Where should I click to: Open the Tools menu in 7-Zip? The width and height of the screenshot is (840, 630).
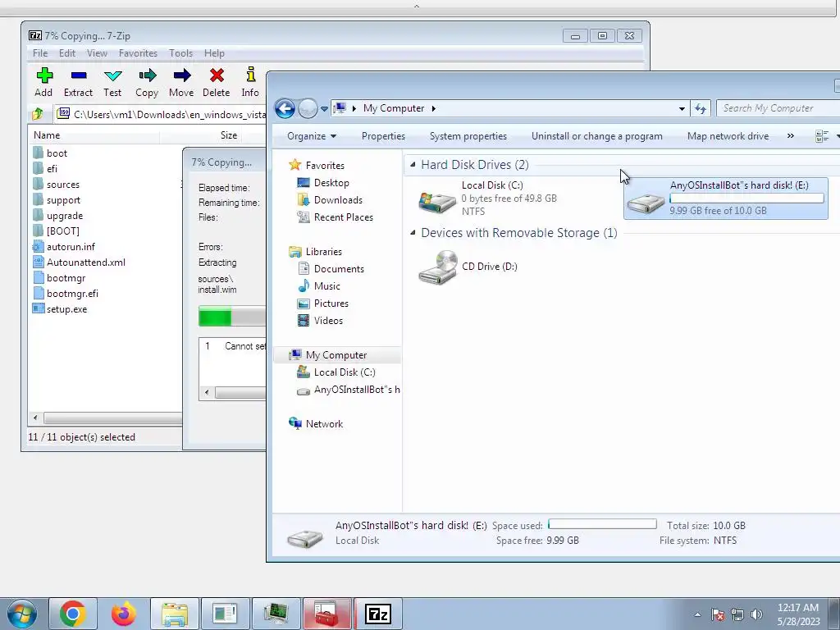180,53
